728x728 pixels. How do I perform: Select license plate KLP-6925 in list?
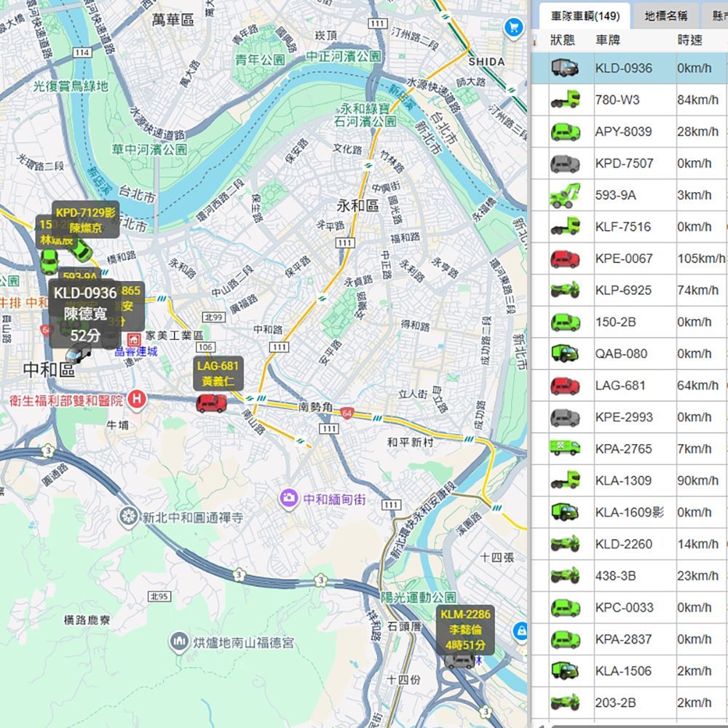[624, 290]
